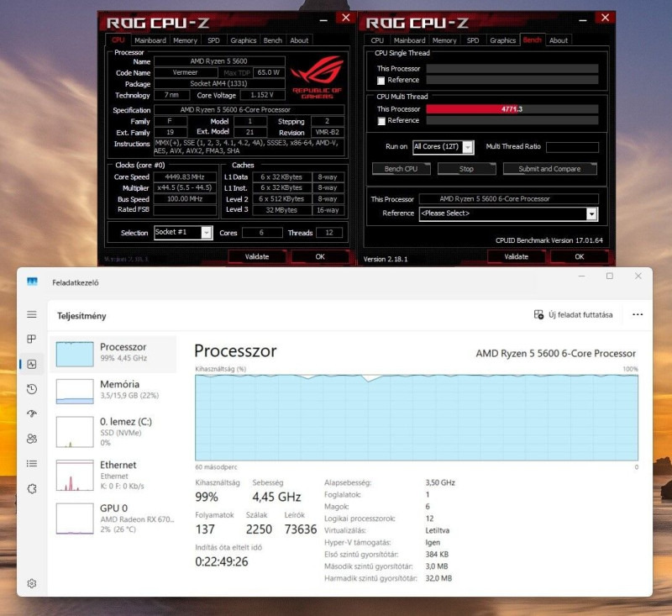
Task: Click the Core Voltage 1.152 V value
Action: [262, 95]
